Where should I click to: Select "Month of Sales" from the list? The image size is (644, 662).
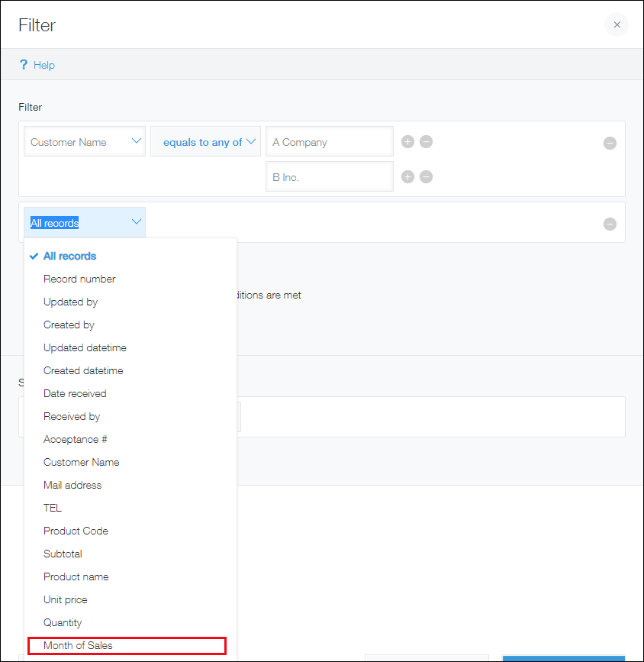coord(79,645)
